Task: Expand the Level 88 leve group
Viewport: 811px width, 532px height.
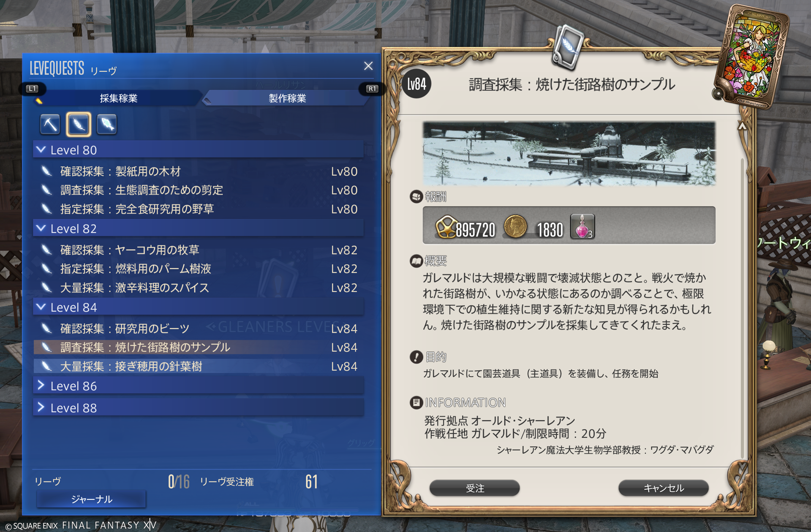Action: click(198, 408)
